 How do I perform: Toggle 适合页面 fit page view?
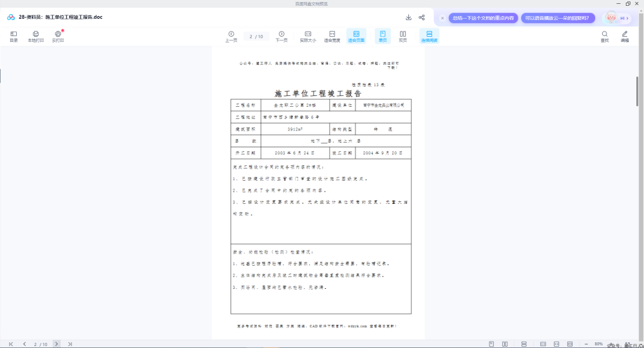coord(356,36)
